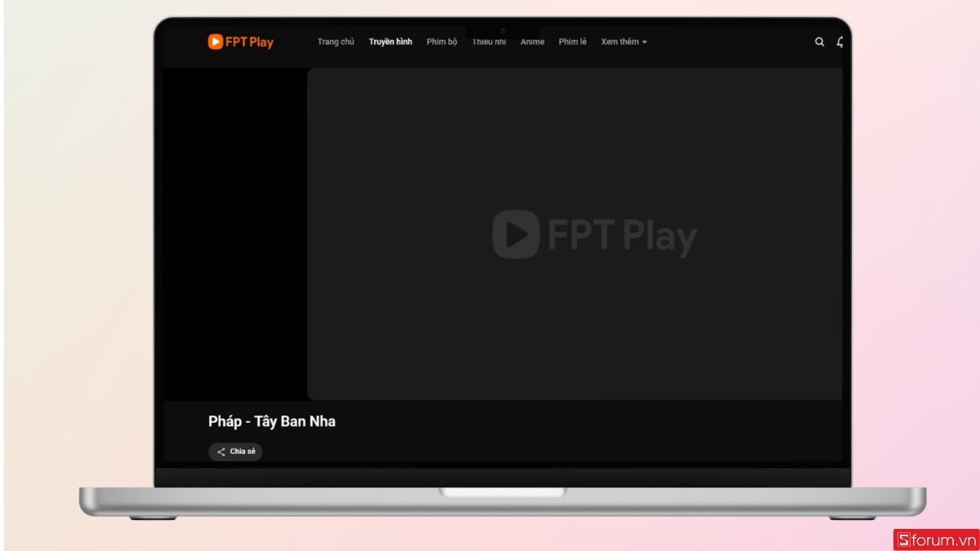Switch to the Anime section

(532, 42)
